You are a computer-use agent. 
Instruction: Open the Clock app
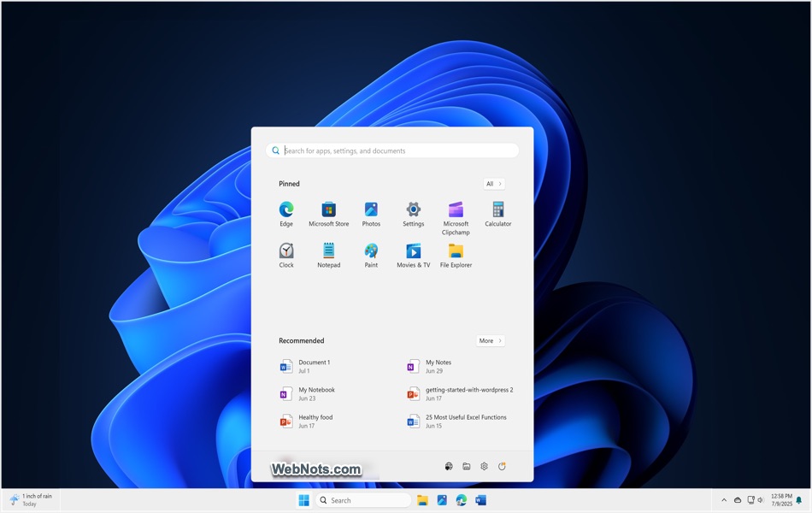pos(286,256)
